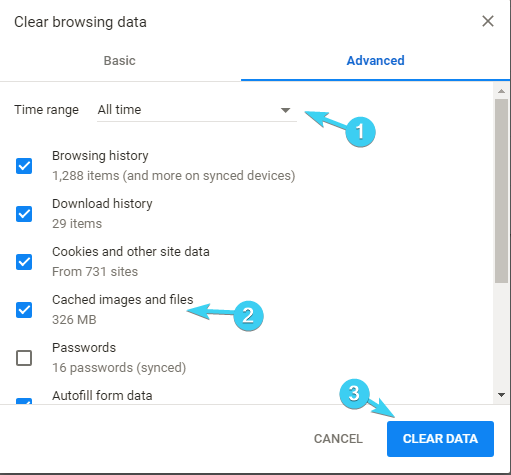This screenshot has width=511, height=475.
Task: Toggle the Autofill form data checkbox
Action: click(24, 401)
